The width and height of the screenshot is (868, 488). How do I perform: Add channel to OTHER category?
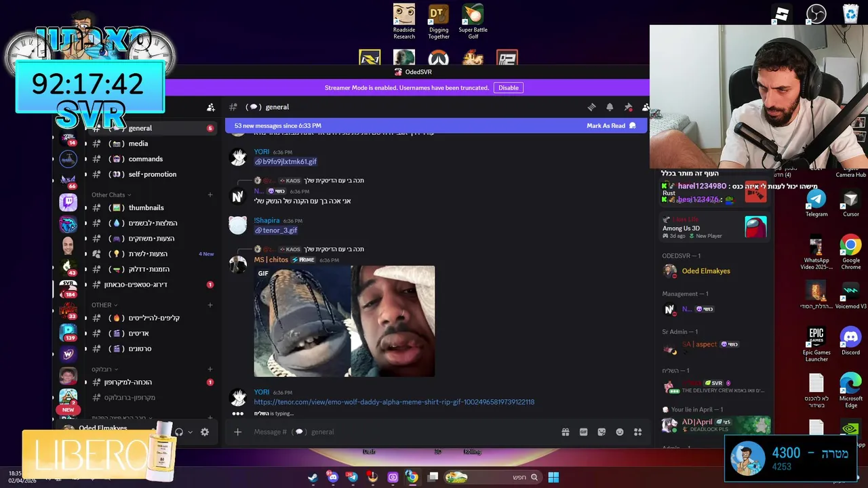210,305
